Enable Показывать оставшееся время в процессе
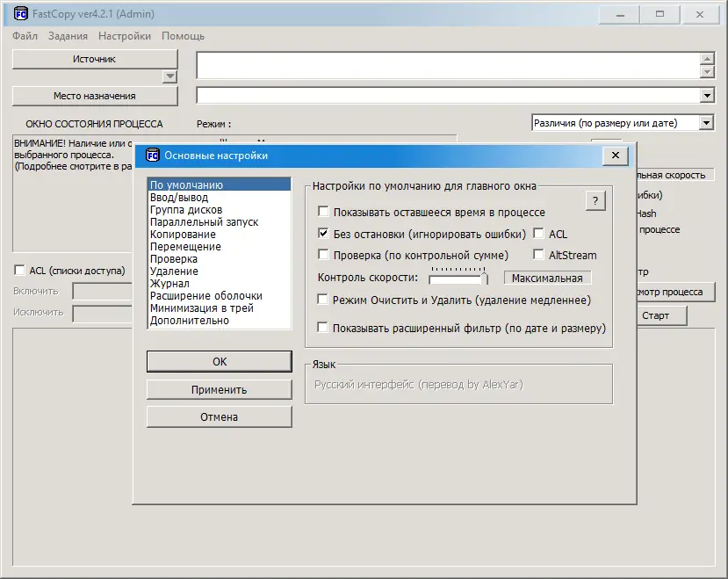Screen dimensions: 728x579 pos(323,212)
